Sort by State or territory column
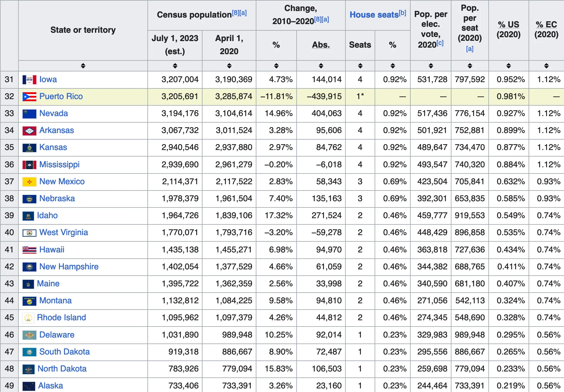The width and height of the screenshot is (564, 392). 83,66
